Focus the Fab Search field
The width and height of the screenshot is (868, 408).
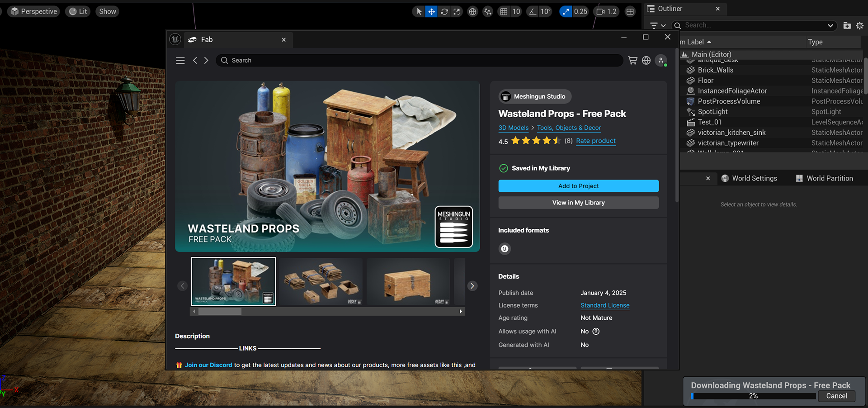click(420, 60)
